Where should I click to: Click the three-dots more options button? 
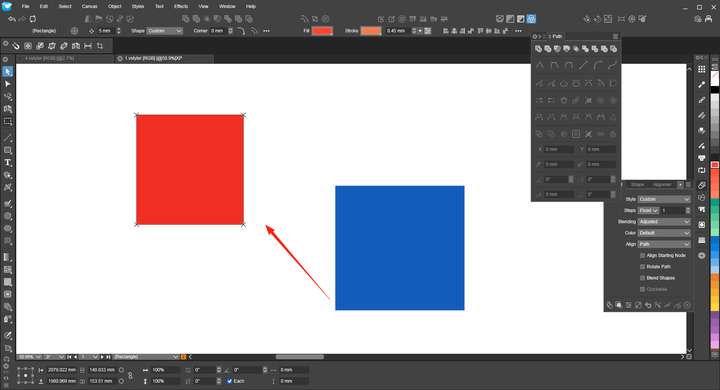(266, 31)
